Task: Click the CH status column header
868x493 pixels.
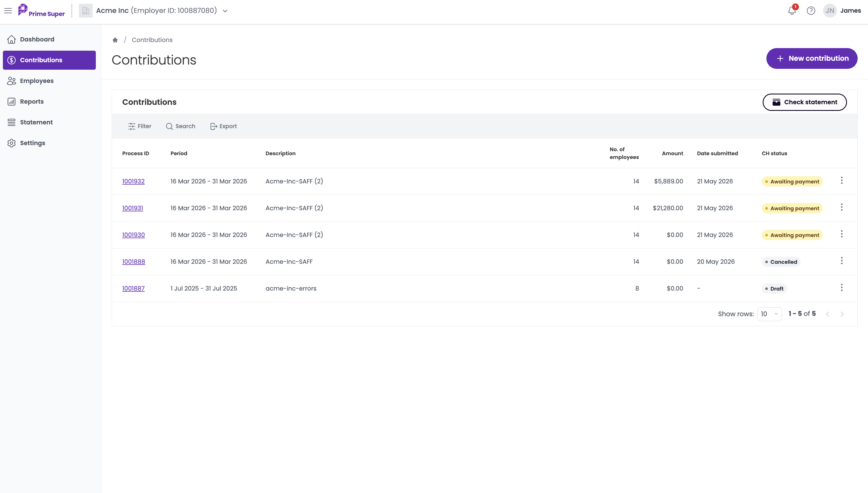Action: pyautogui.click(x=774, y=153)
